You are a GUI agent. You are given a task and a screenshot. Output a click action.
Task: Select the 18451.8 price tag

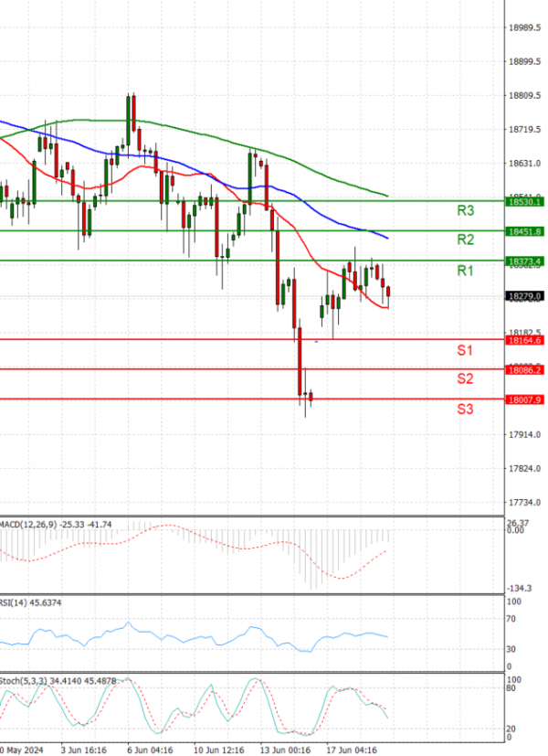524,232
